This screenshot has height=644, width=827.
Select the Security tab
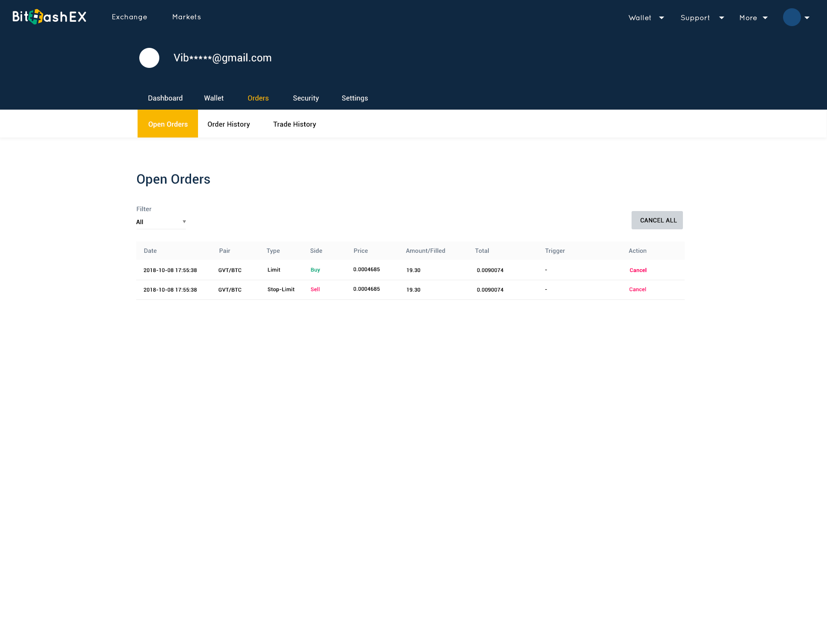pyautogui.click(x=306, y=98)
